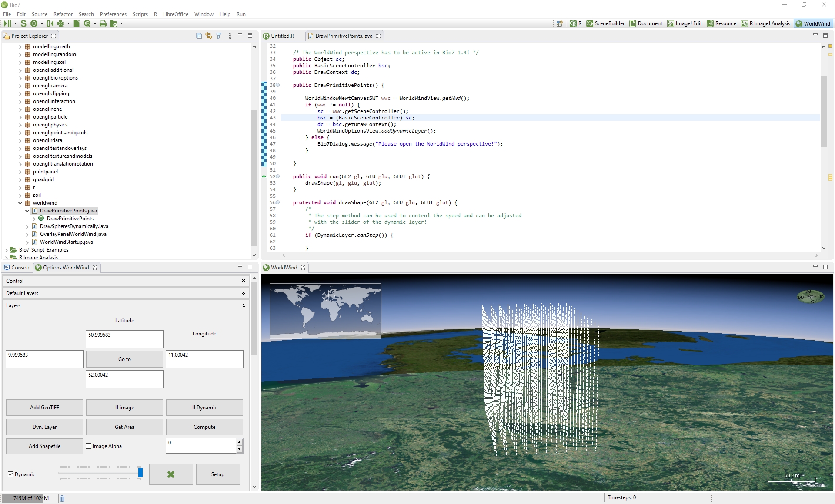Click the IJ Dynamic button
The width and height of the screenshot is (835, 504).
pos(204,408)
